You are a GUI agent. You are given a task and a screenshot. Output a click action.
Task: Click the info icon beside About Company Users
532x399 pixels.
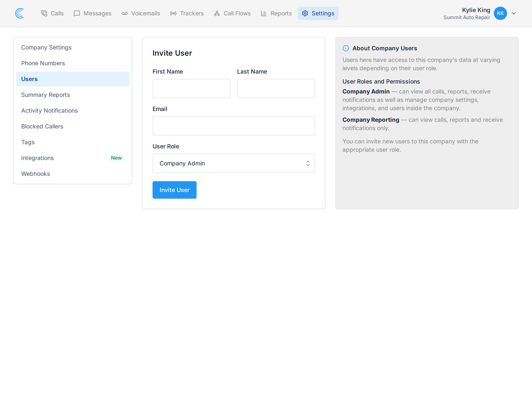coord(346,48)
